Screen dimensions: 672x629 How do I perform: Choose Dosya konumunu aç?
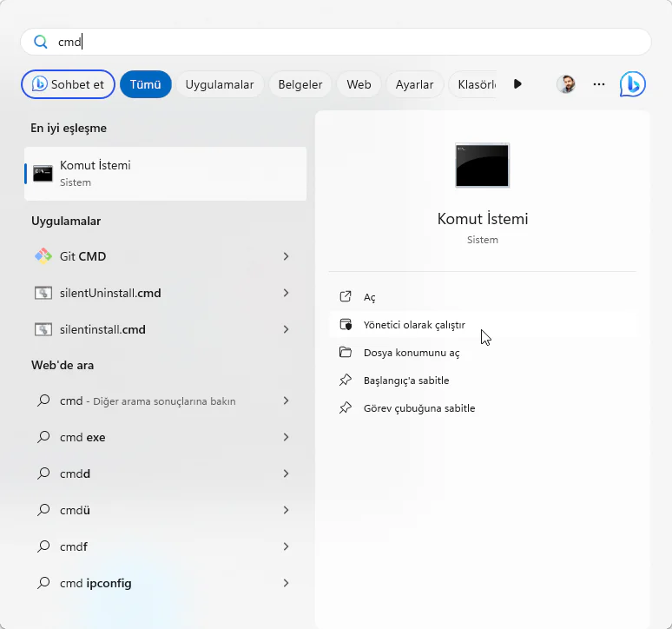tap(483, 353)
